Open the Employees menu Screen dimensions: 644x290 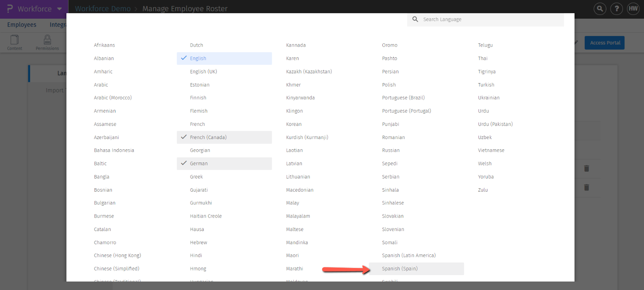point(22,25)
